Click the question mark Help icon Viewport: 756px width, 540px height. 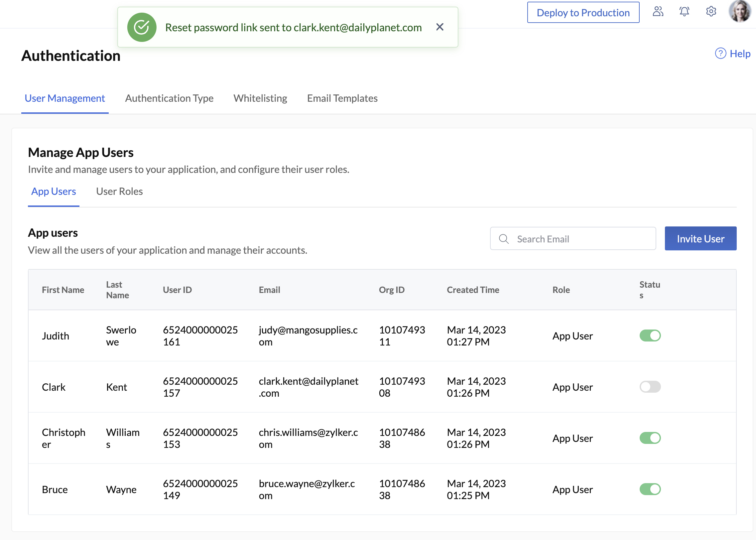pos(720,53)
